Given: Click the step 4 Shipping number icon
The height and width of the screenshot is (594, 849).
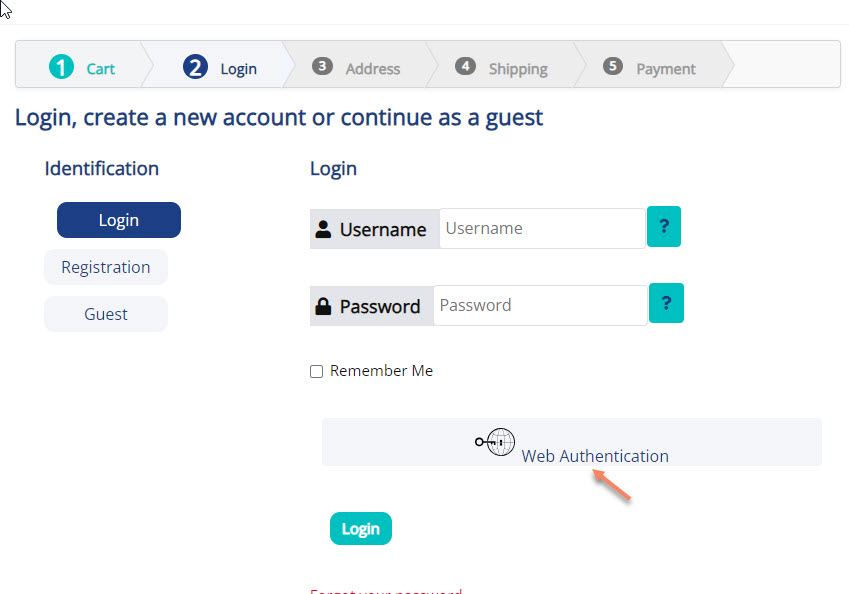Looking at the screenshot, I should tap(465, 66).
